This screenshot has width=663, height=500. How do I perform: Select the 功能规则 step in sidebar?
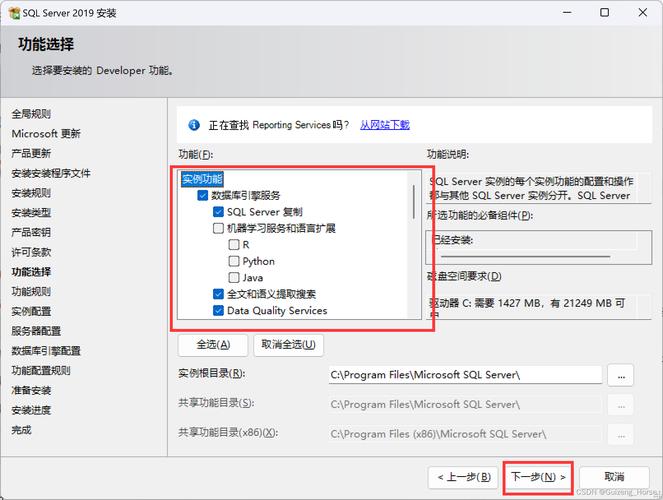31,292
